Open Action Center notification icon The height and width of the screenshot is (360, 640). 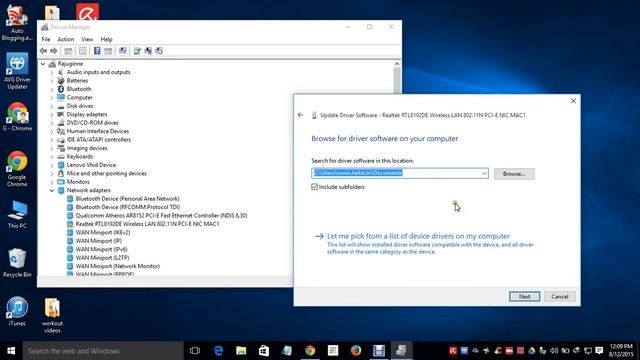pos(599,351)
